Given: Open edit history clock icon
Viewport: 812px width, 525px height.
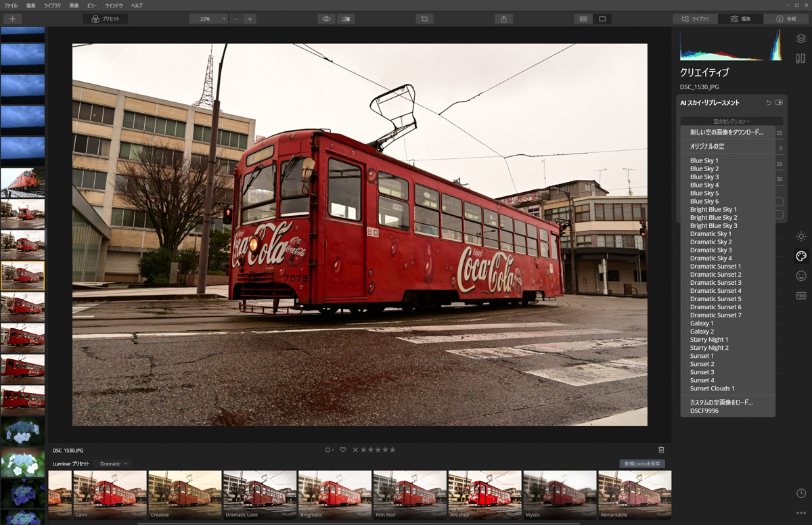Looking at the screenshot, I should [x=801, y=494].
